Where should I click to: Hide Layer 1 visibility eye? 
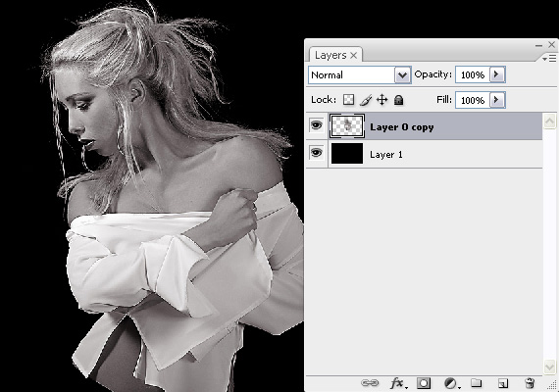[316, 153]
